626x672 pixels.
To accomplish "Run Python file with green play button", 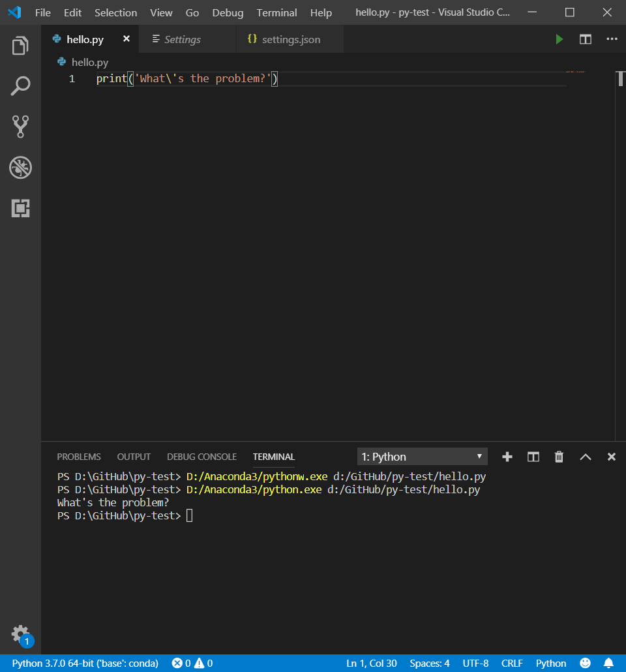I will point(559,39).
